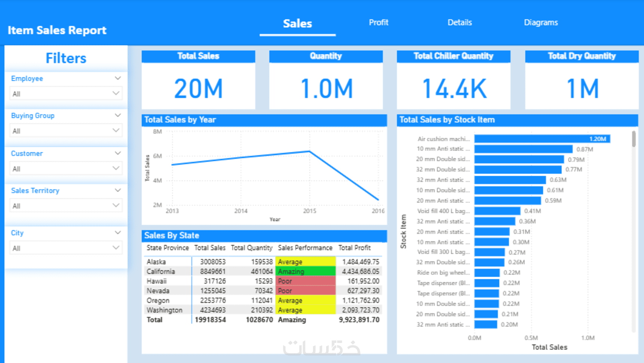Select the 0.59M bar in stock chart
The height and width of the screenshot is (363, 644).
[x=508, y=201]
